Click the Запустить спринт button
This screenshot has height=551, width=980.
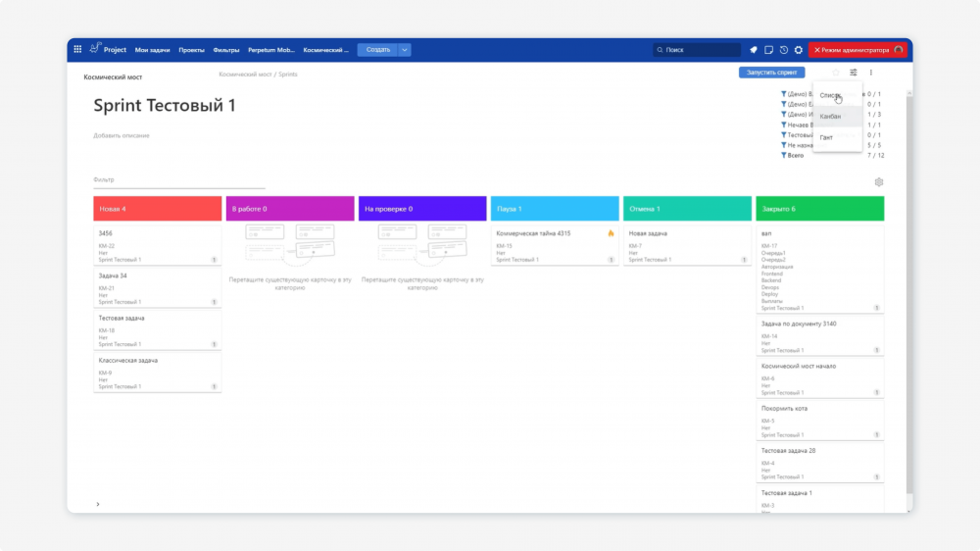coord(772,73)
